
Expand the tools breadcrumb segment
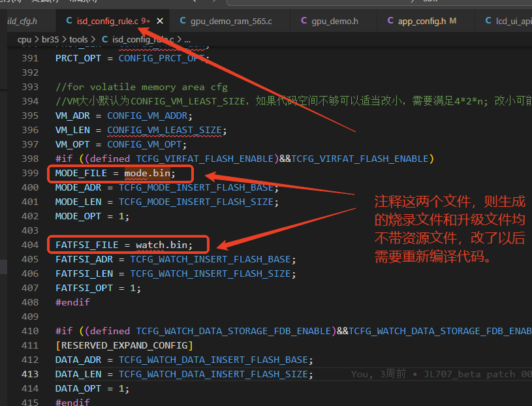point(78,40)
